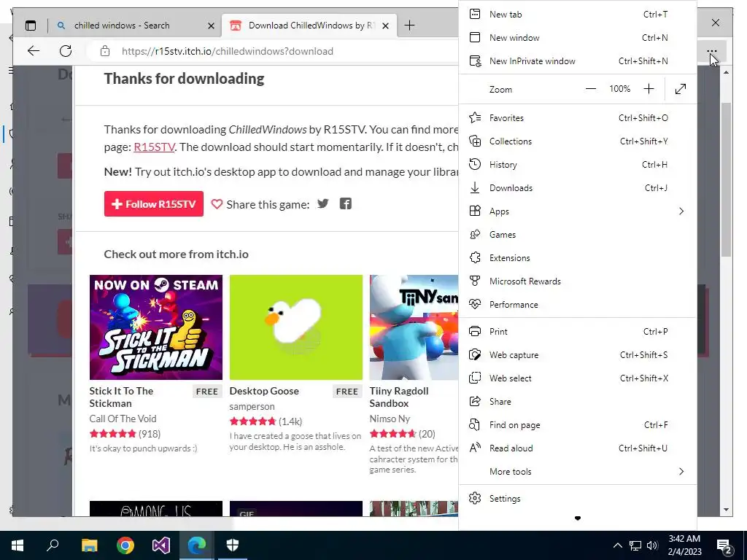Viewport: 747px width, 560px height.
Task: Open Extensions from the menu
Action: (578, 257)
